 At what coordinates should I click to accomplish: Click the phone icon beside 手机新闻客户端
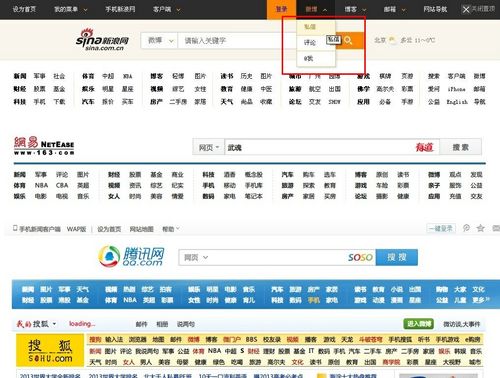coord(15,228)
